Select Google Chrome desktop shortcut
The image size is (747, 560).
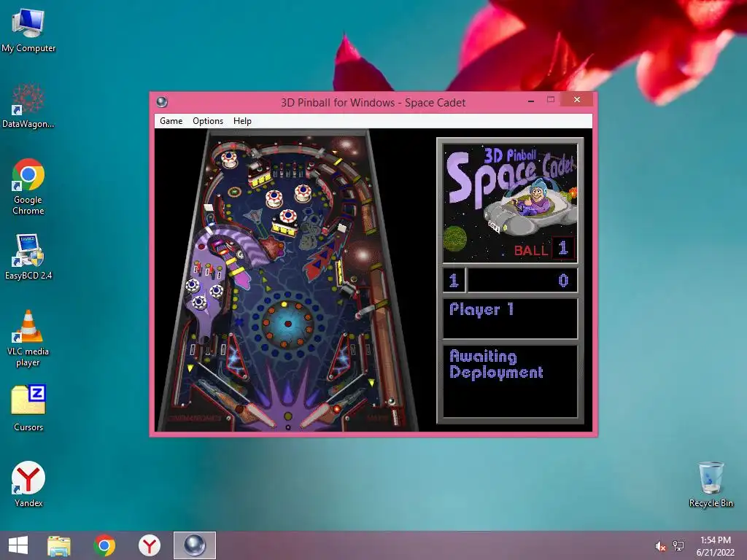pyautogui.click(x=28, y=187)
